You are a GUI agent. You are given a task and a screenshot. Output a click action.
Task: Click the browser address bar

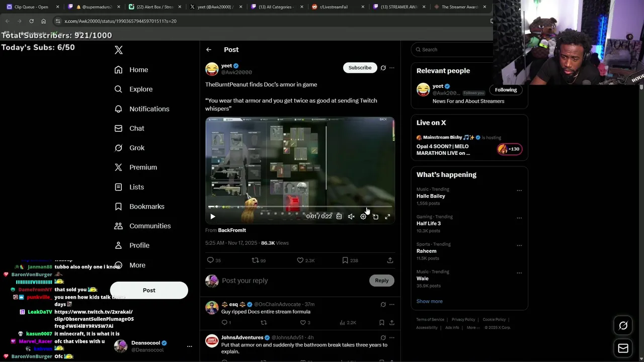pos(272,21)
